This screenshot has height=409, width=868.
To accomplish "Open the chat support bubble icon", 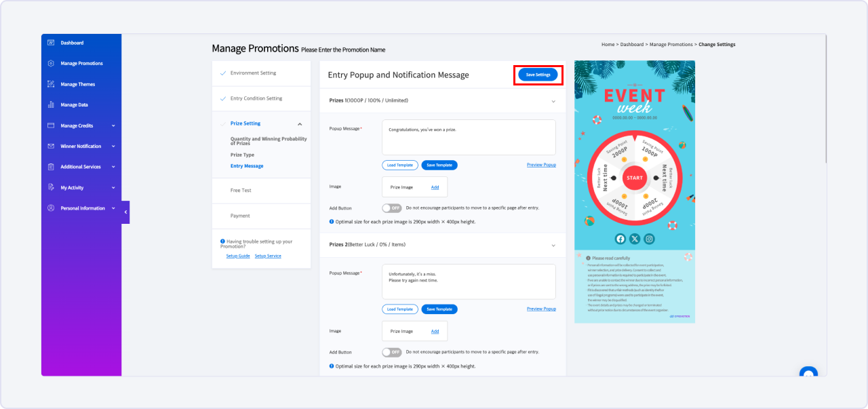I will point(808,373).
